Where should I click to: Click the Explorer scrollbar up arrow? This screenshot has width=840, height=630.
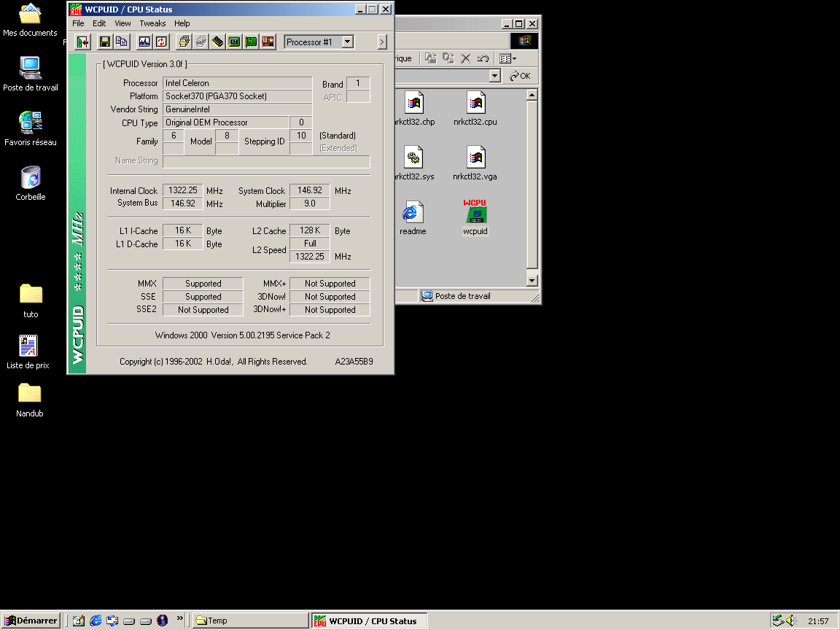[532, 96]
